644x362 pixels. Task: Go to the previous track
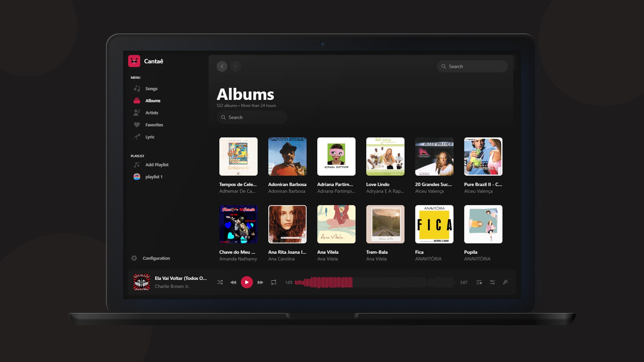click(233, 282)
